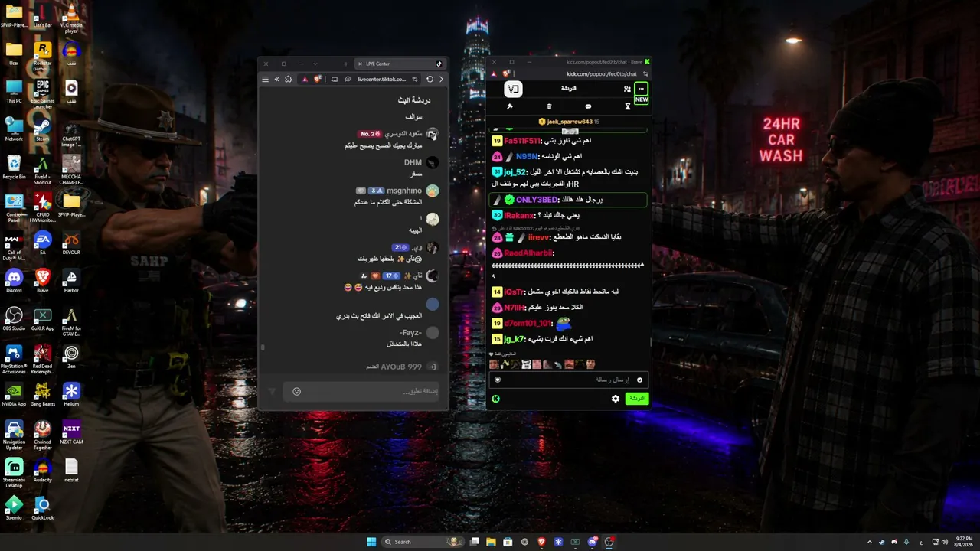Select the GoXLR App desktop icon

click(43, 318)
